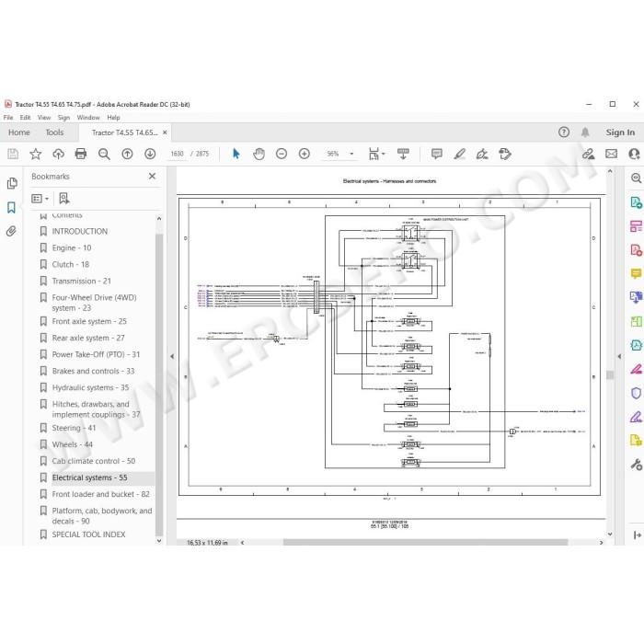Open the Electrical systems - 55 bookmark

click(89, 477)
